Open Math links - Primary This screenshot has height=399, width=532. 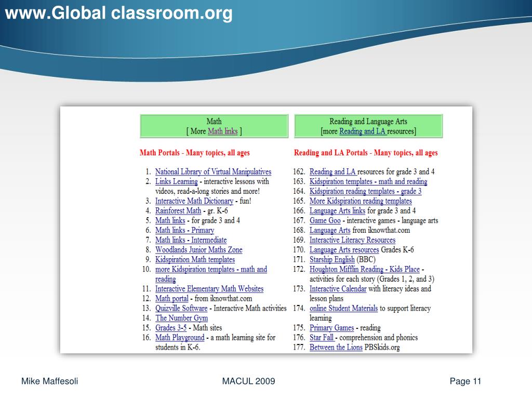[x=184, y=230]
